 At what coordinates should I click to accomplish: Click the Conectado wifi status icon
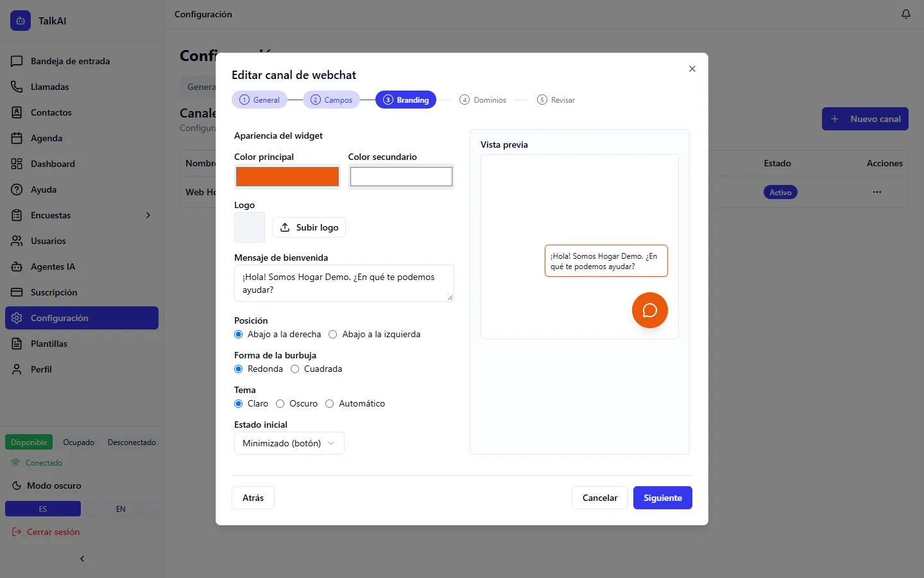coord(15,462)
